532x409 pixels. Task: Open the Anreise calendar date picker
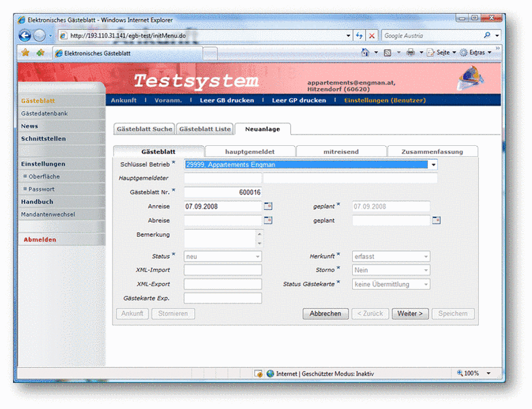coord(268,206)
